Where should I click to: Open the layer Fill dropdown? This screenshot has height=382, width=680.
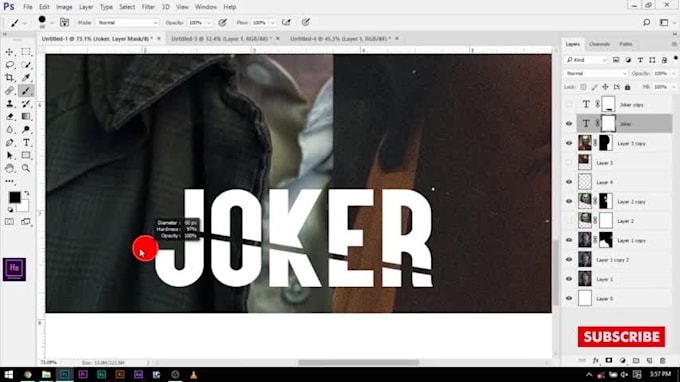tap(673, 87)
